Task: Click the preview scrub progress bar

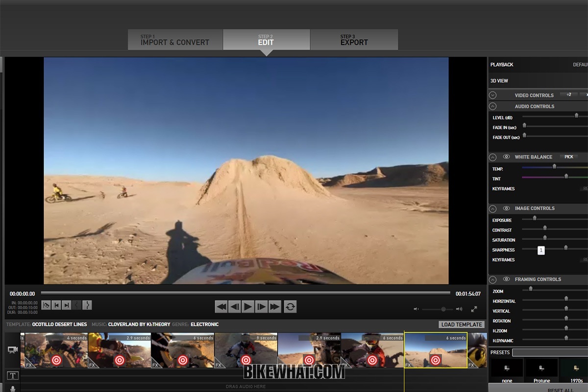Action: click(x=245, y=293)
